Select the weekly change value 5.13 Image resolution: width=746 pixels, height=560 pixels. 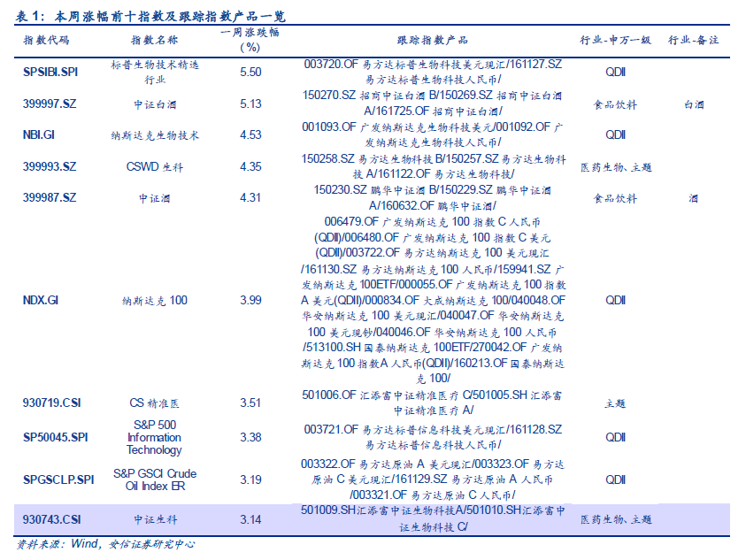tap(250, 104)
